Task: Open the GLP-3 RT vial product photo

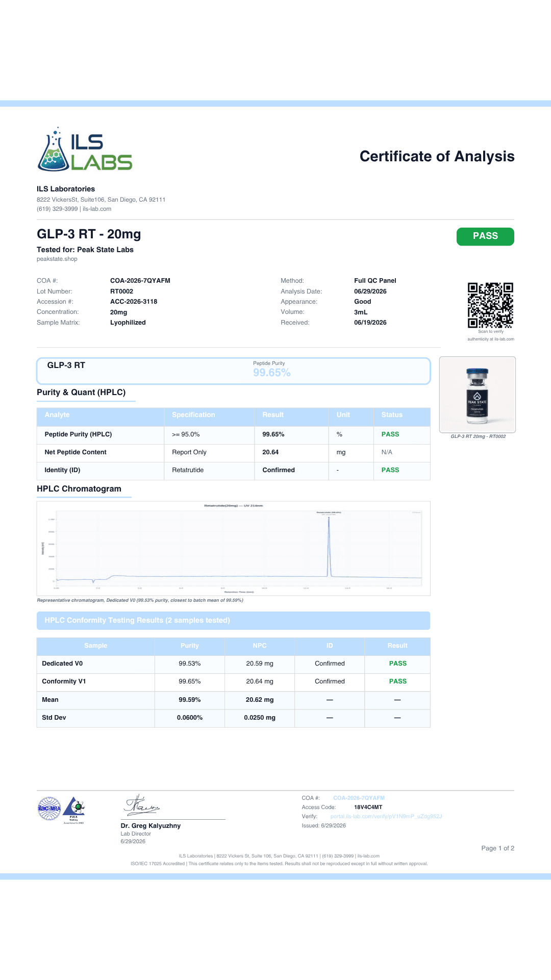Action: coord(478,395)
